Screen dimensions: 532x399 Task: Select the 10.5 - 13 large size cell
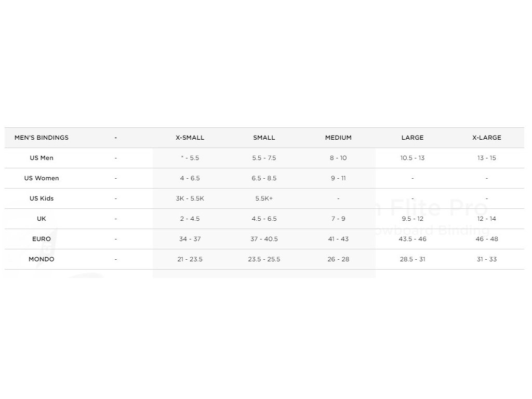click(x=413, y=158)
